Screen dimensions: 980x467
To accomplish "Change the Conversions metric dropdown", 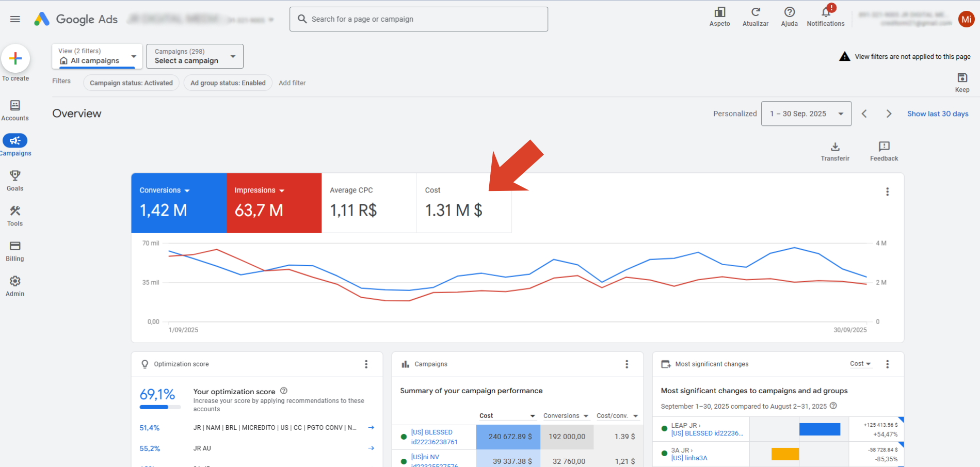I will coord(165,190).
